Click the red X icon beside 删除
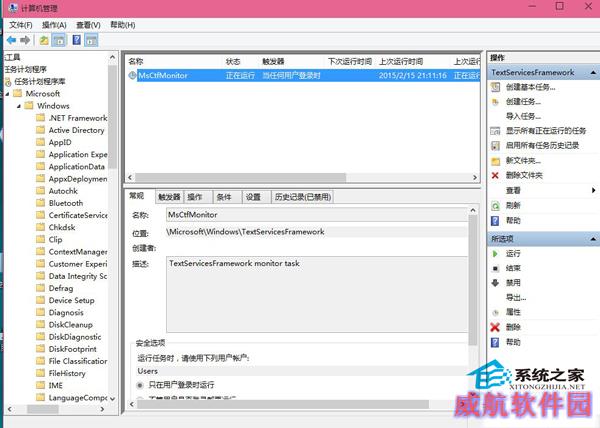Image resolution: width=600 pixels, height=428 pixels. point(495,327)
